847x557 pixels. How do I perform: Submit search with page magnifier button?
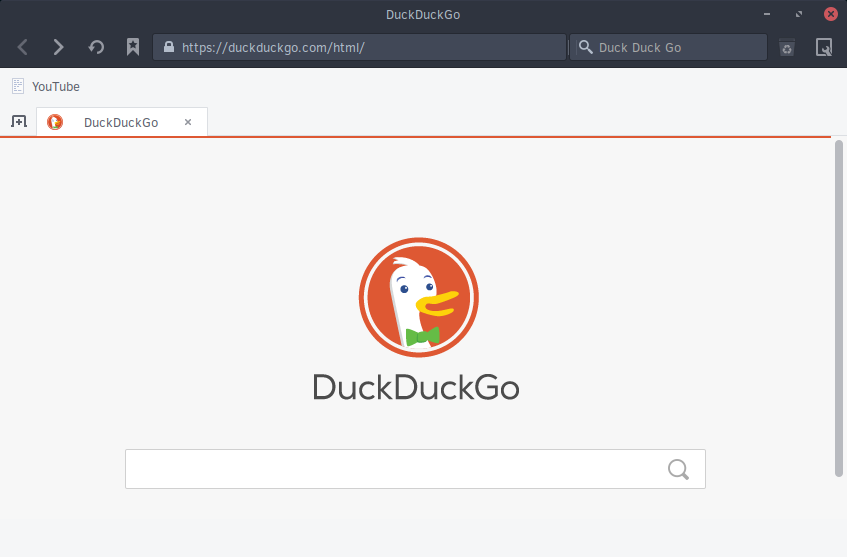point(678,469)
